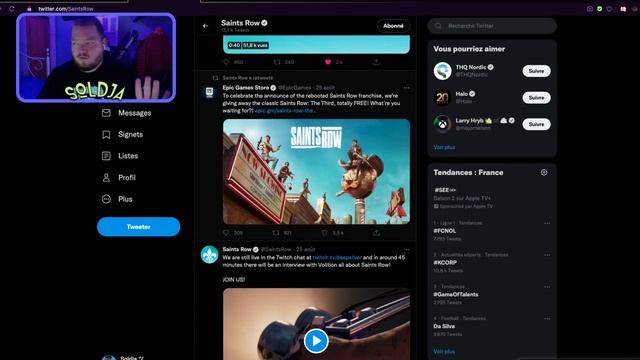
Task: Click the browser reload icon
Action: click(12, 9)
